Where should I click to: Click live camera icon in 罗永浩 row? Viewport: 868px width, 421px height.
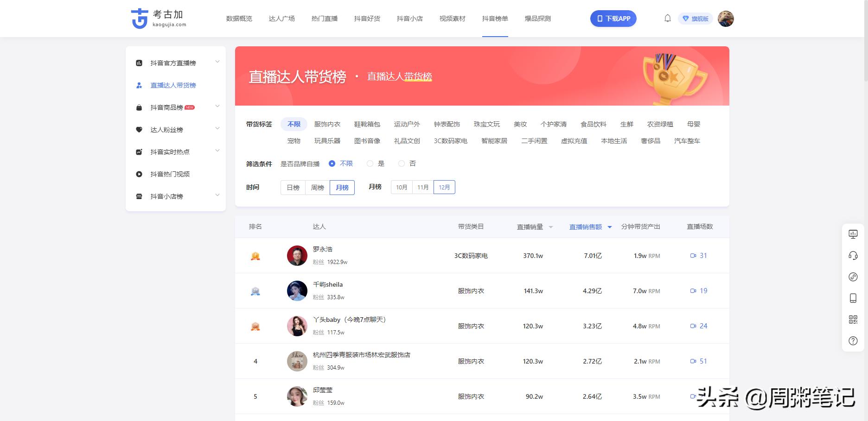[693, 256]
